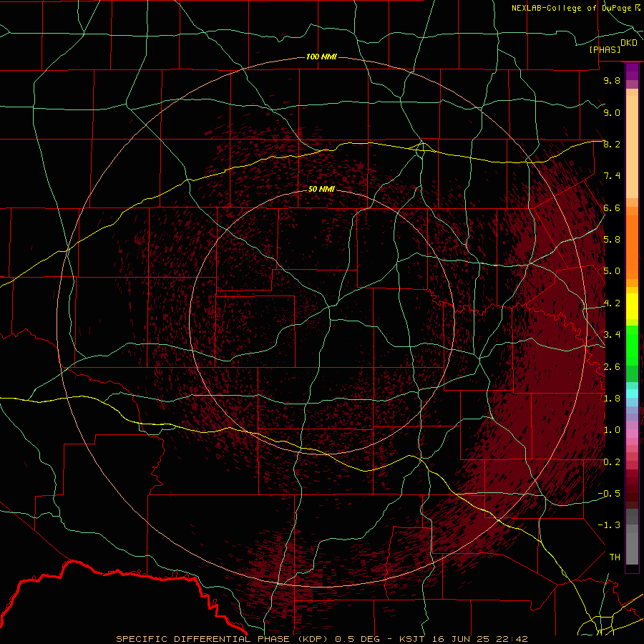Click the 7.4 scale value
Image resolution: width=644 pixels, height=644 pixels.
pos(612,176)
